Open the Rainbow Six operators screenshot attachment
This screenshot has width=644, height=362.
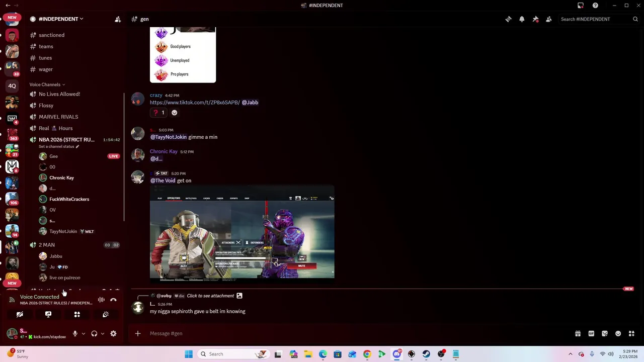tap(242, 232)
